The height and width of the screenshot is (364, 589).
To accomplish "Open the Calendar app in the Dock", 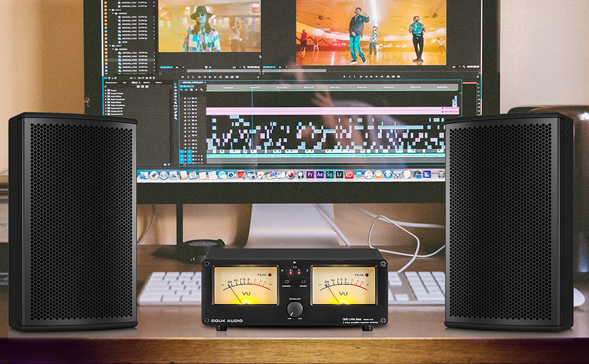I will 193,175.
